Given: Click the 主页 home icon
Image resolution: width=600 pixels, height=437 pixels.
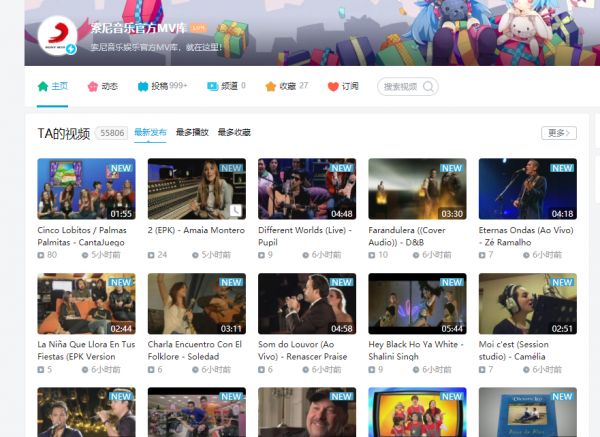Looking at the screenshot, I should (43, 87).
